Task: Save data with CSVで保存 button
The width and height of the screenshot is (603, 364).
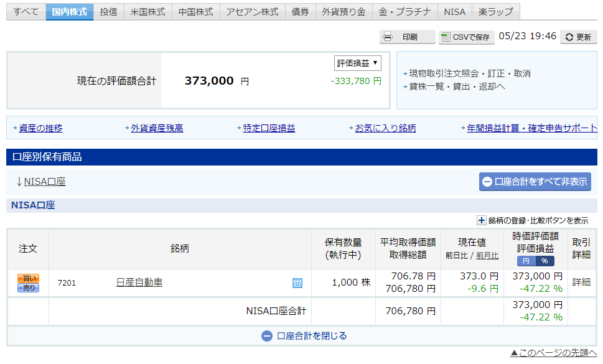Action: [467, 37]
